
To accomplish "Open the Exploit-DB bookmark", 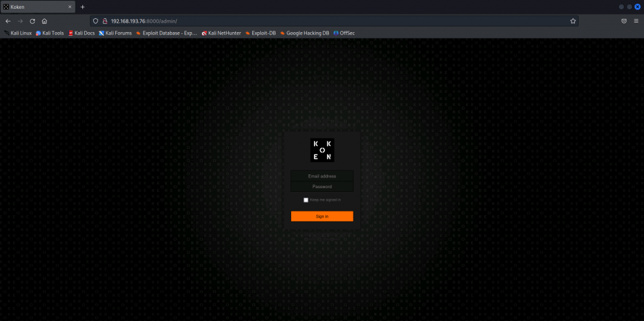I will [260, 33].
